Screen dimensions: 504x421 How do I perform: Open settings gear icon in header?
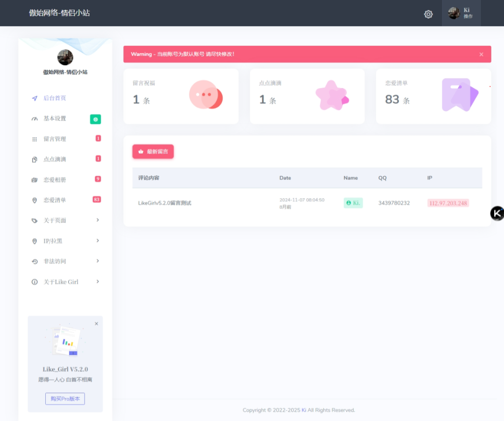pyautogui.click(x=428, y=14)
